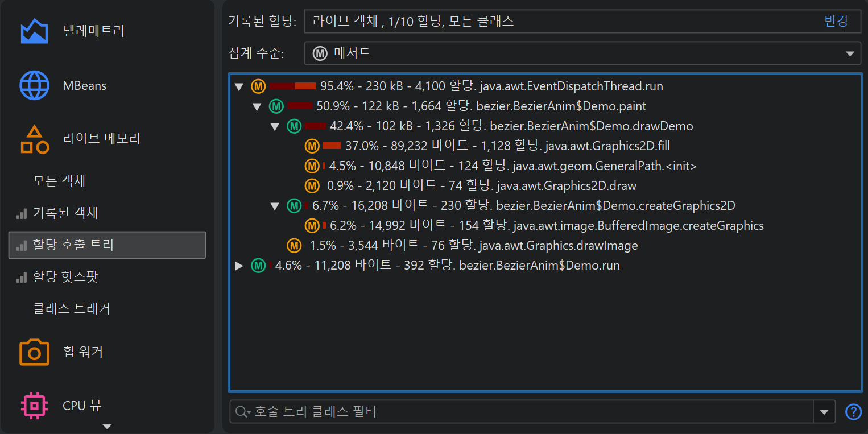This screenshot has height=434, width=868.
Task: Open 라이브 메모리 shapes icon
Action: point(35,139)
